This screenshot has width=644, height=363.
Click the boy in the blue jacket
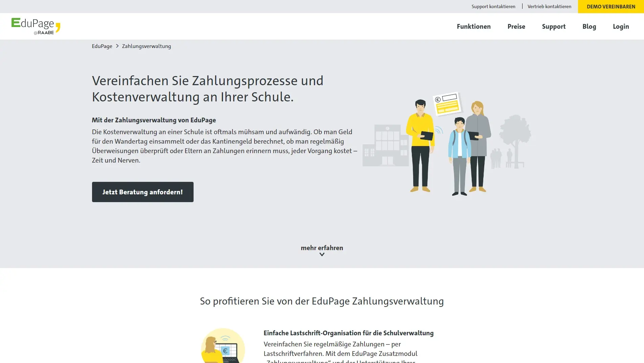pos(459,155)
